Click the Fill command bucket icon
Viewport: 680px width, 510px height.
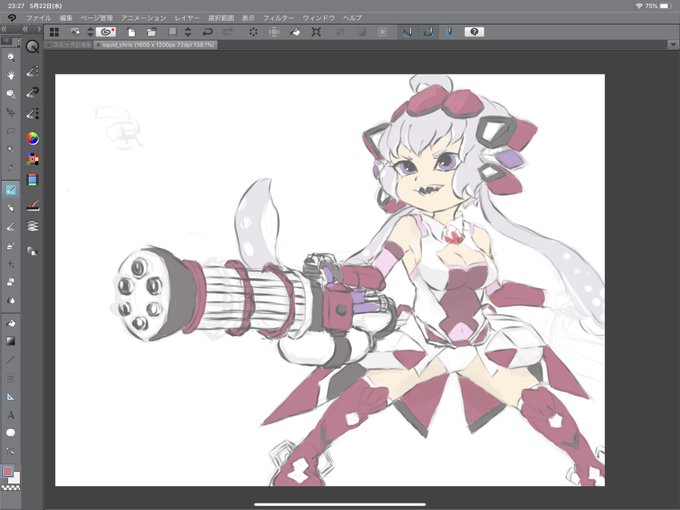pyautogui.click(x=295, y=32)
